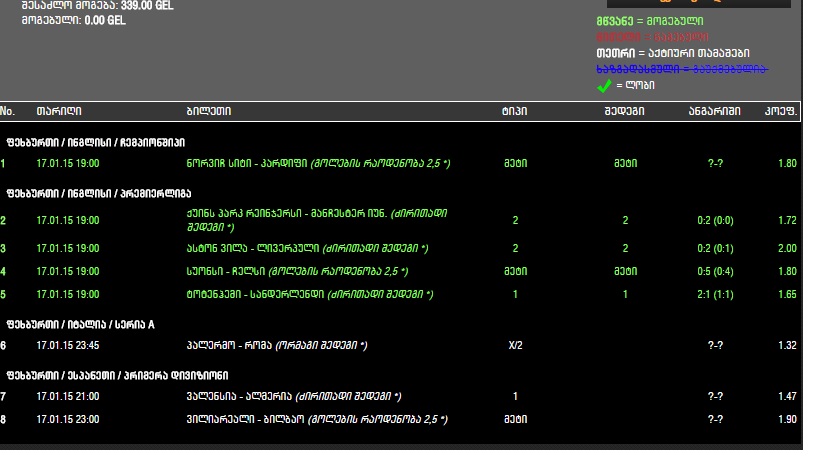The image size is (819, 460).
Task: Click the 'ანგარიში' score column header
Action: (x=715, y=111)
